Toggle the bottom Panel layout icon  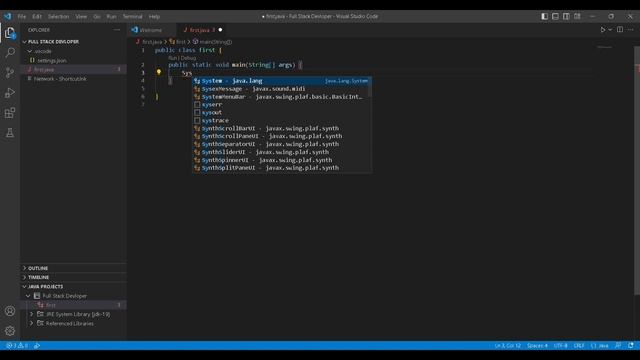point(555,16)
